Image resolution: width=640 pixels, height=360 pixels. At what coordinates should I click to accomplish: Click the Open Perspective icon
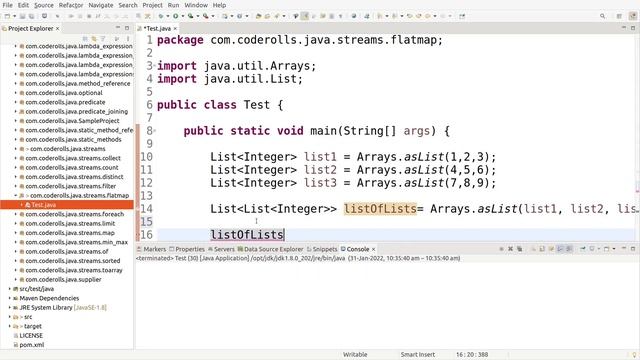pyautogui.click(x=619, y=16)
